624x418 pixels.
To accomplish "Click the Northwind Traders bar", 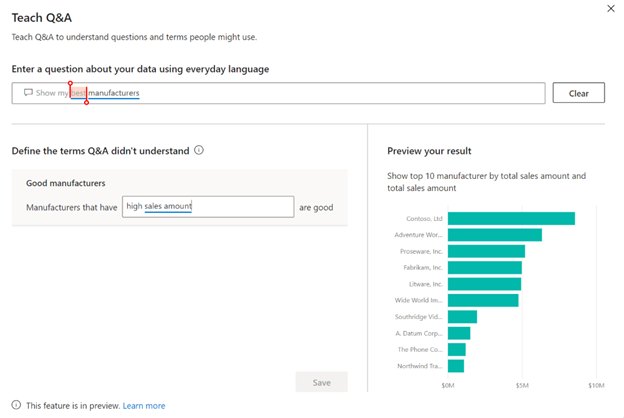I will pos(455,366).
